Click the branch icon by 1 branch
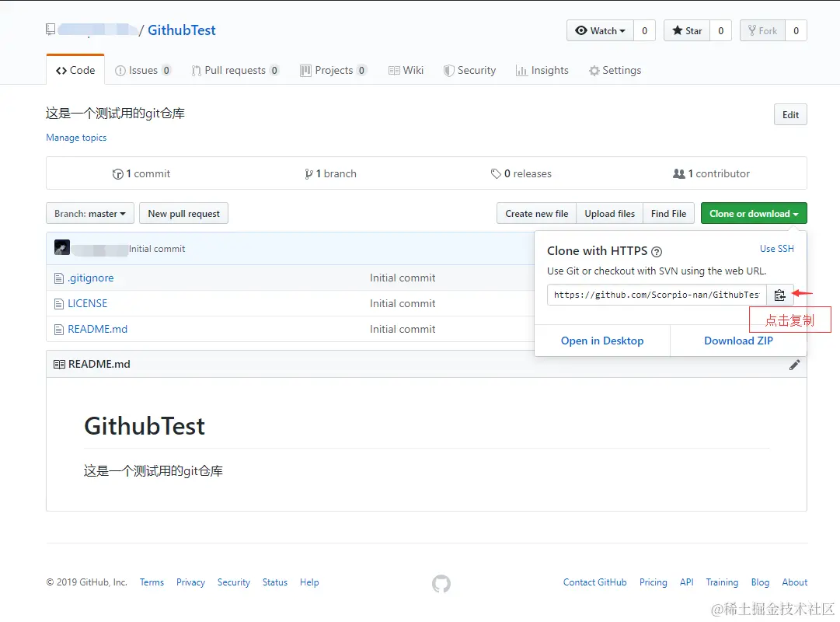 [308, 173]
